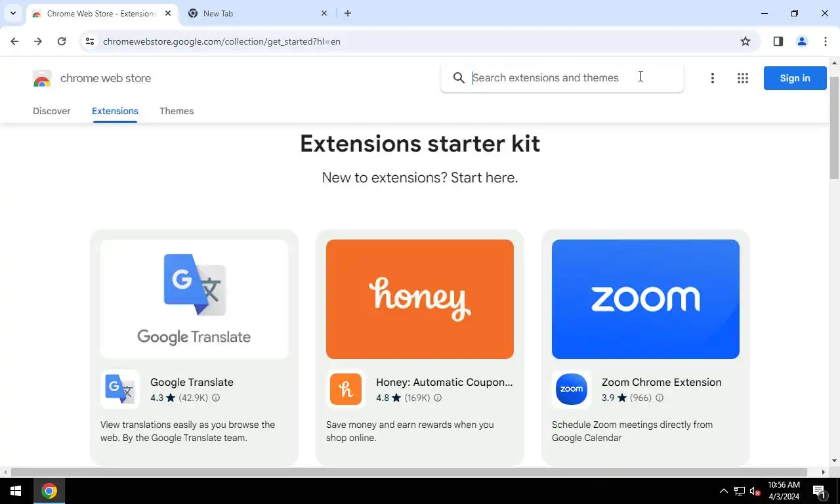The height and width of the screenshot is (504, 840).
Task: Show rating info icon for Honey
Action: 438,398
